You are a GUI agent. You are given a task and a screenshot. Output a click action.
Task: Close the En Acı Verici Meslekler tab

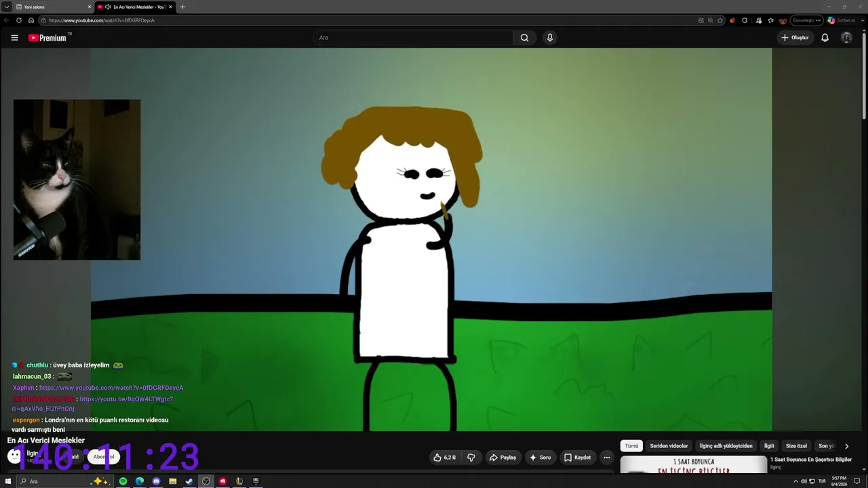pos(171,7)
